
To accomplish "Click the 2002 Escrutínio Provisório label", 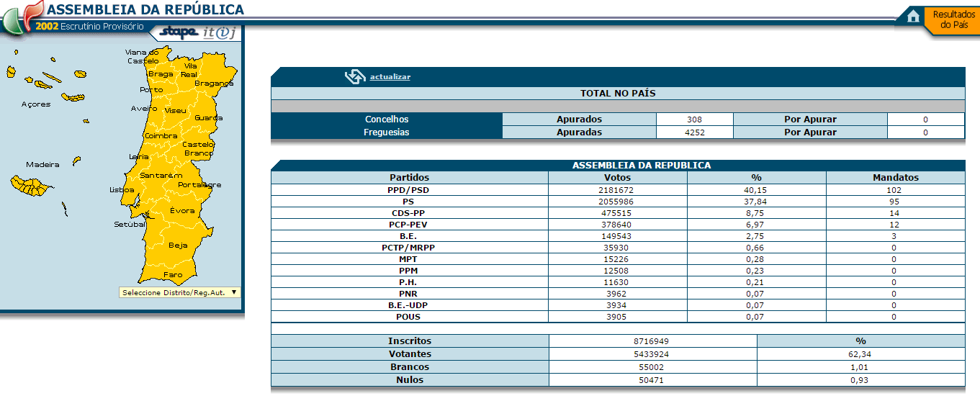I will click(89, 27).
